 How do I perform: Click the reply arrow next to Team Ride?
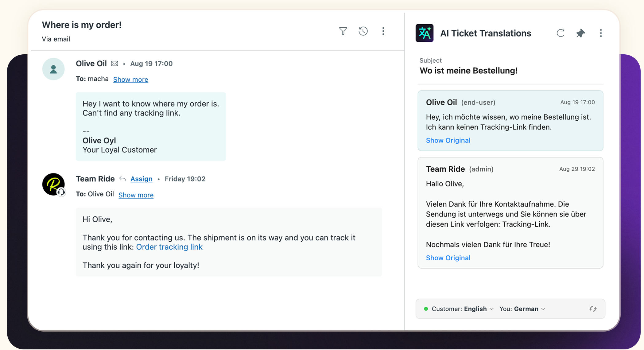122,178
